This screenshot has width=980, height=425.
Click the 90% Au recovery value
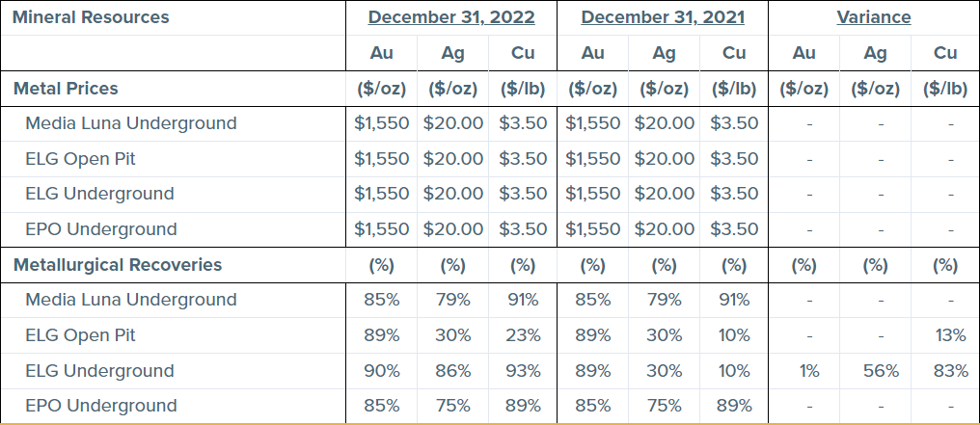pyautogui.click(x=382, y=371)
